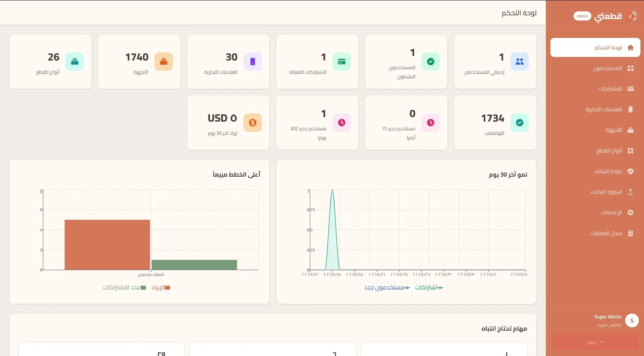The height and width of the screenshot is (356, 644).
Task: Toggle مستخدمون جدد series in growth chart legend
Action: click(387, 287)
